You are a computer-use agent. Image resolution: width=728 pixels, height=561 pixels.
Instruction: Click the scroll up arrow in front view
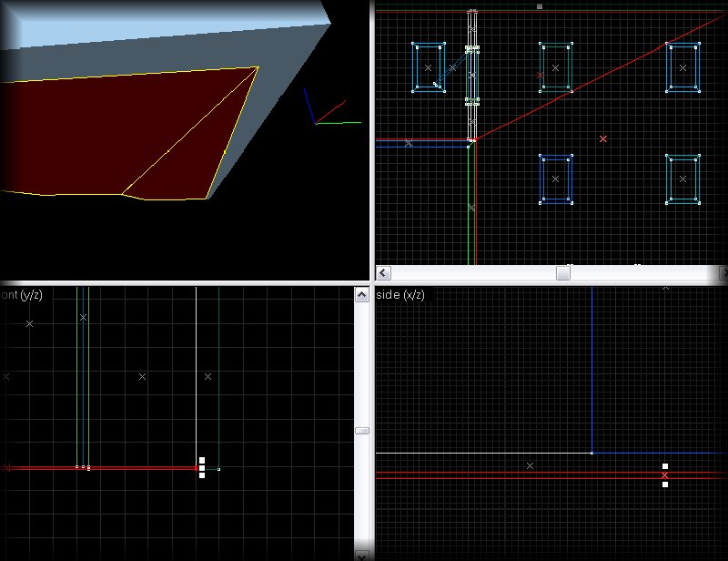pyautogui.click(x=361, y=293)
